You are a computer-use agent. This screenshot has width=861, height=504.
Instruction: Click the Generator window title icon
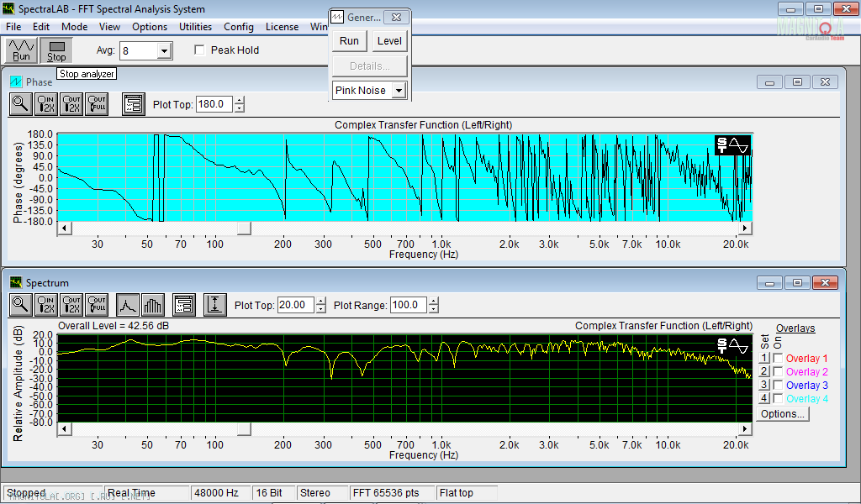(337, 17)
